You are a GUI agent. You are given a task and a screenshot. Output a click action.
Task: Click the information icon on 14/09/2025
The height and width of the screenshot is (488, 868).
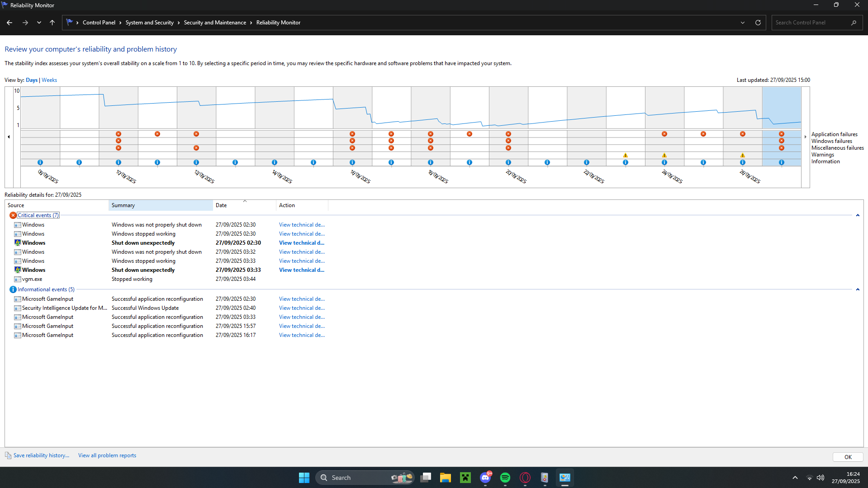click(275, 162)
